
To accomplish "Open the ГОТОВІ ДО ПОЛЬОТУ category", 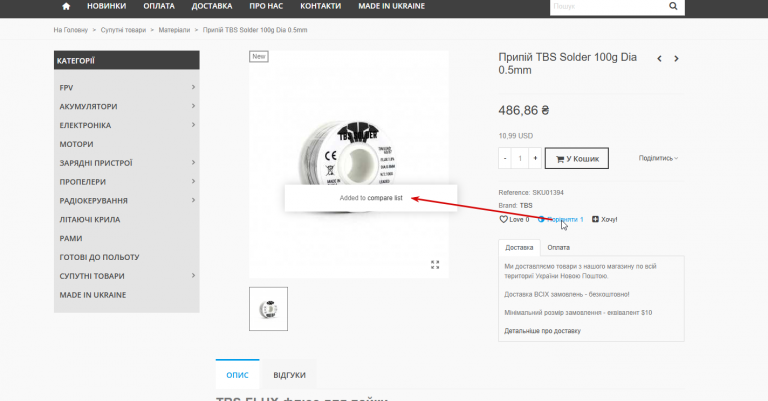I will (99, 258).
